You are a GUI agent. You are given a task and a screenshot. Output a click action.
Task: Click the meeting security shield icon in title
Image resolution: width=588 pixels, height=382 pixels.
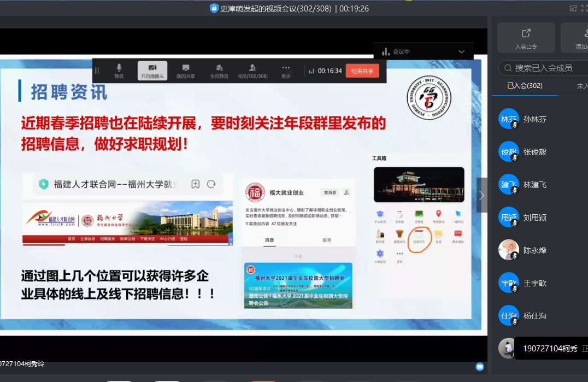(214, 8)
